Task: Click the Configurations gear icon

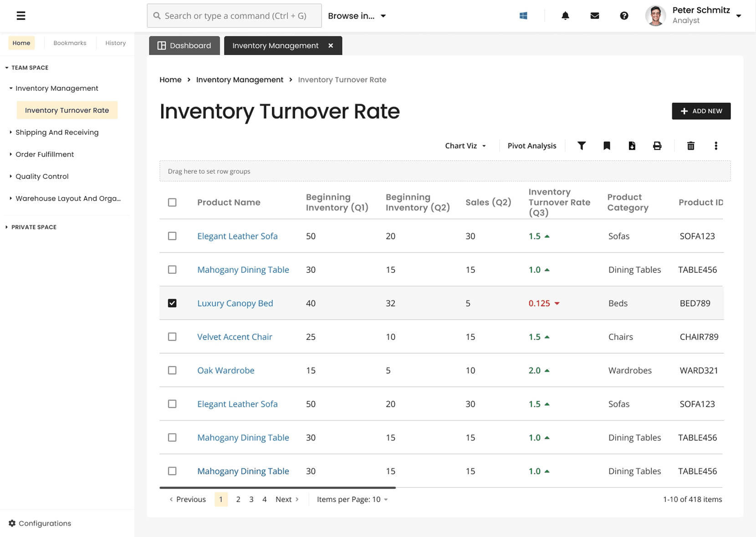Action: [12, 523]
